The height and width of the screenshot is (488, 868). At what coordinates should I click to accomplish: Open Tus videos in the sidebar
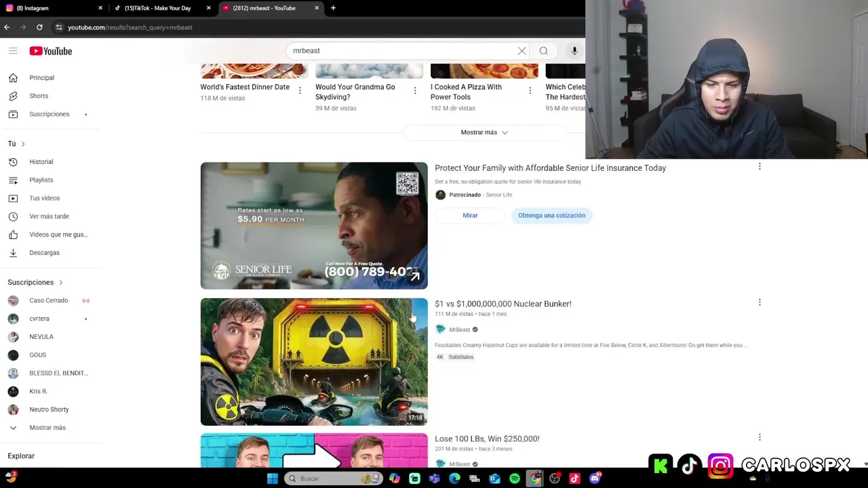pos(44,198)
